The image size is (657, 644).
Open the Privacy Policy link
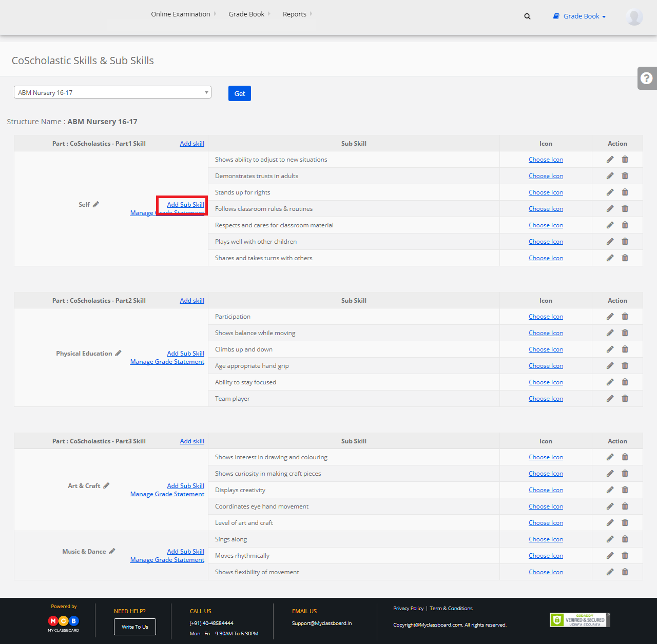pos(409,609)
